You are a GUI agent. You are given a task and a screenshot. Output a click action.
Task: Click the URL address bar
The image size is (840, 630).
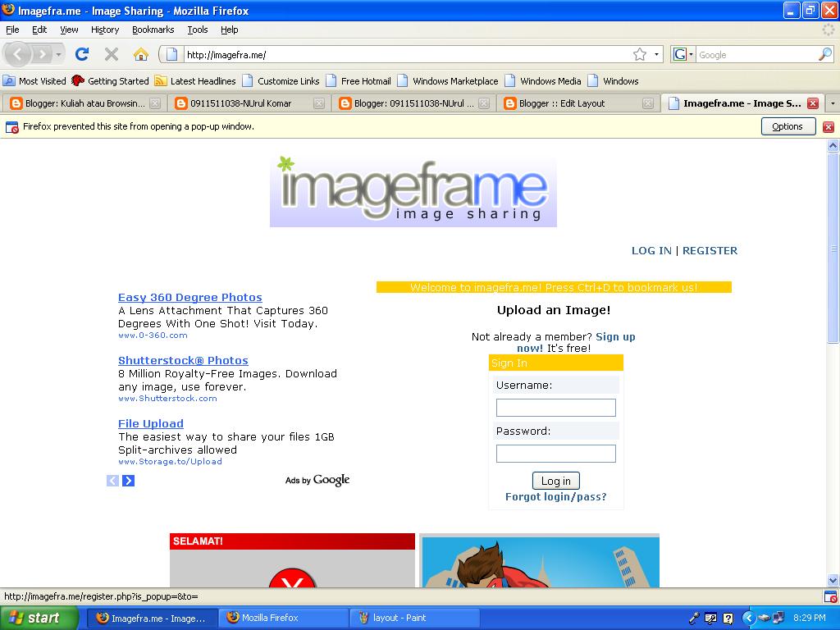pos(407,55)
